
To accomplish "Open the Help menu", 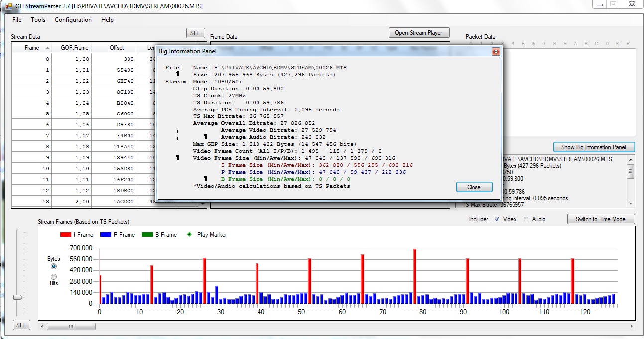I will click(107, 20).
